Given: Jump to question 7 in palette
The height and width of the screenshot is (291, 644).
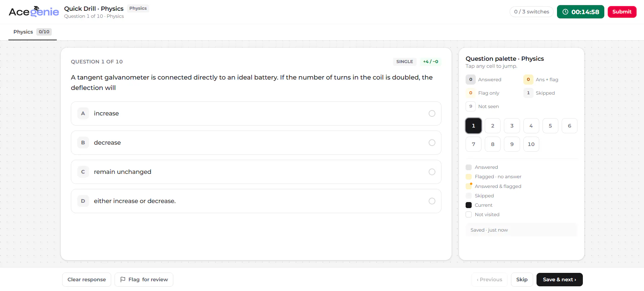Looking at the screenshot, I should click(474, 144).
